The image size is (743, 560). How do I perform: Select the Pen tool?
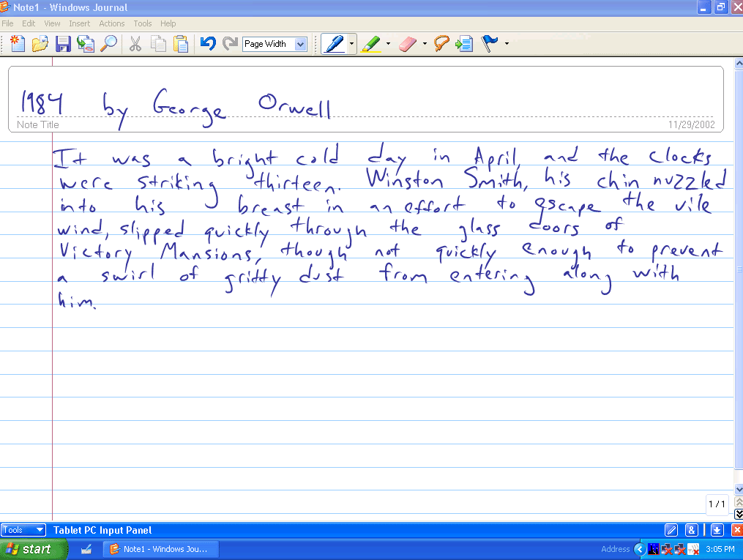[x=333, y=44]
